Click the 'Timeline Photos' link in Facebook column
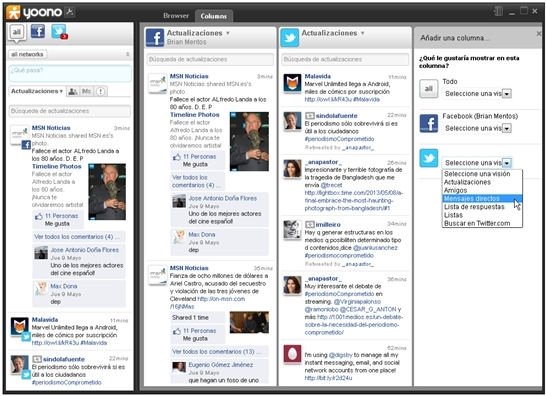This screenshot has height=396, width=546. click(x=195, y=115)
